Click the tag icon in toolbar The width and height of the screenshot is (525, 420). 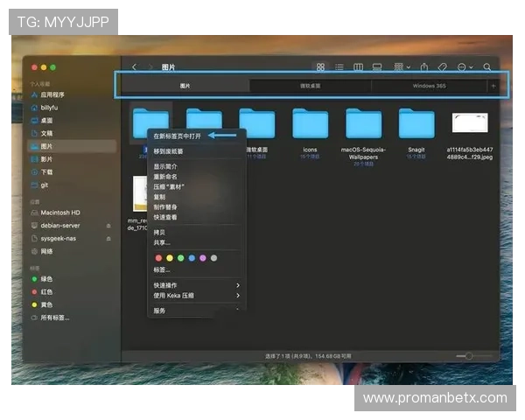click(x=443, y=66)
